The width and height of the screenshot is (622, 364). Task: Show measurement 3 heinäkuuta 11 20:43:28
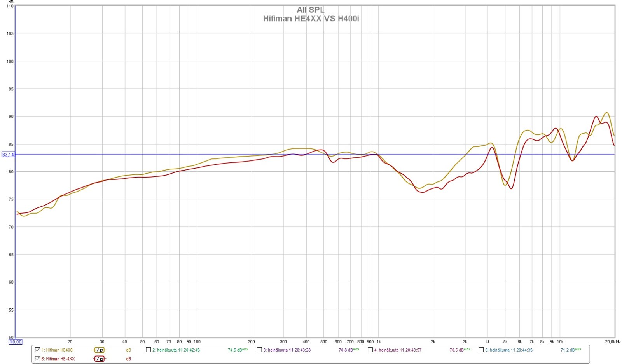coord(259,350)
